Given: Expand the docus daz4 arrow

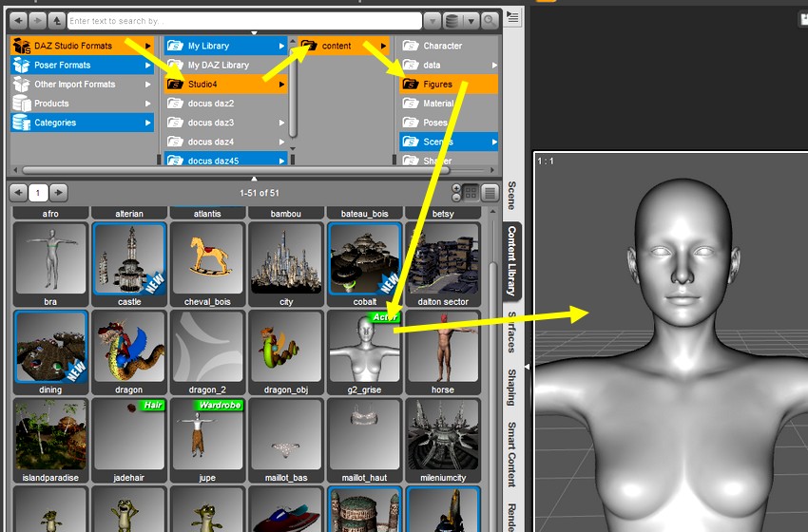Looking at the screenshot, I should pos(281,142).
